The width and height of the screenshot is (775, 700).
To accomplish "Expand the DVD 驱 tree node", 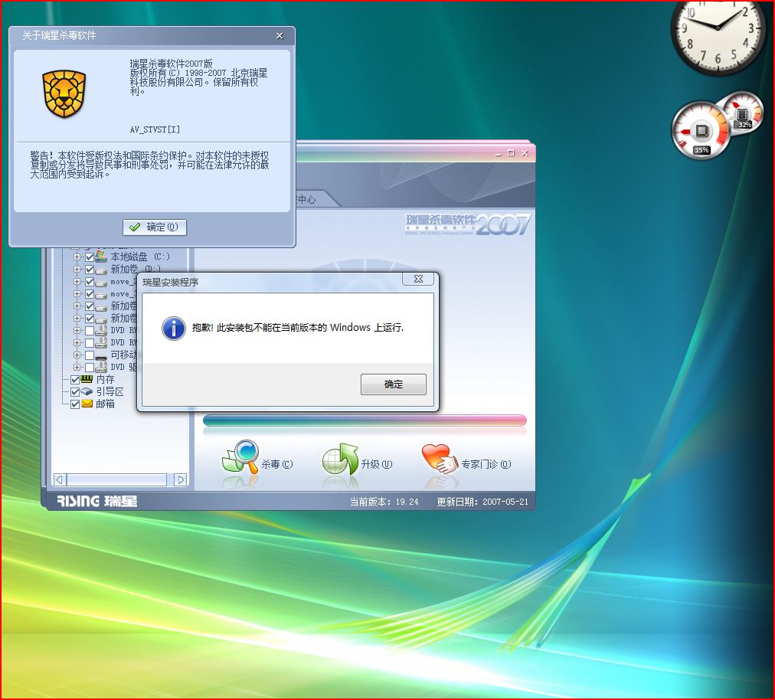I will [x=77, y=368].
